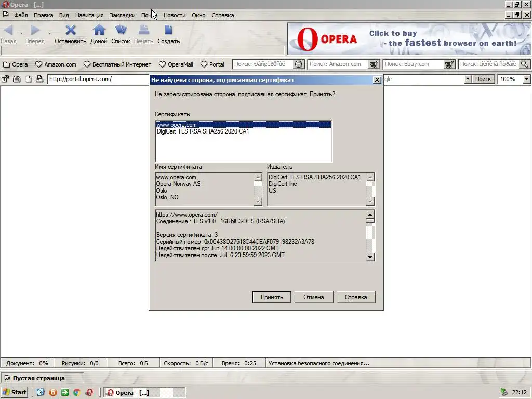532x399 pixels.
Task: Click the magnifier icon in last search field
Action: (525, 64)
